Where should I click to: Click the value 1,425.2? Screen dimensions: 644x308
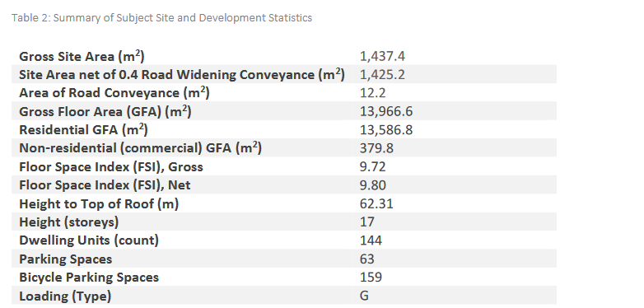tap(382, 75)
